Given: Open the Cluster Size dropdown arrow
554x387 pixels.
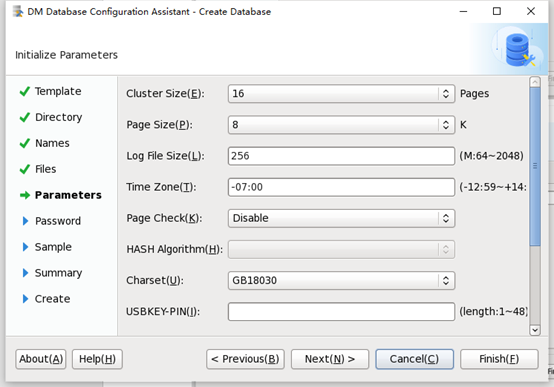Looking at the screenshot, I should click(x=446, y=94).
